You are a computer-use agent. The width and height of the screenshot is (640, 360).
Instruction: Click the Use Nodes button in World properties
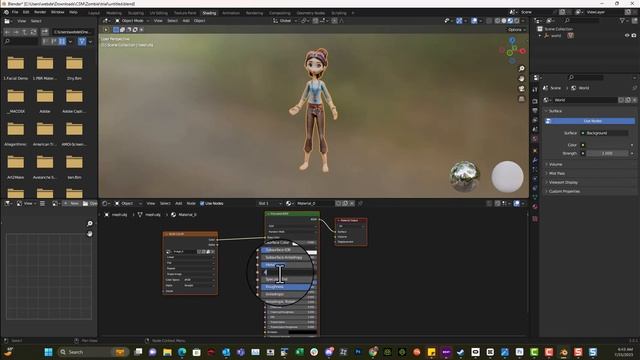tap(590, 121)
